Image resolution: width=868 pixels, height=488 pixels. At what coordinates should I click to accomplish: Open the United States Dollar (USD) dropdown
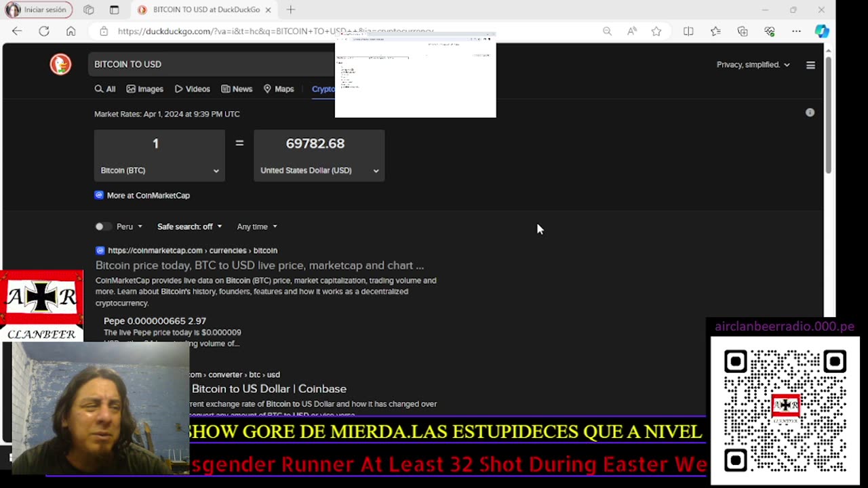(x=319, y=170)
